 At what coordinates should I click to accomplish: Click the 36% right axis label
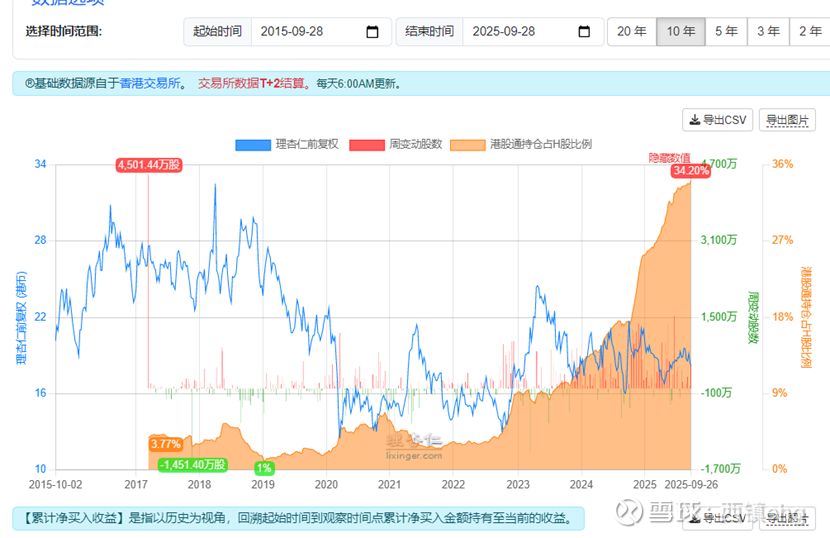pos(782,164)
